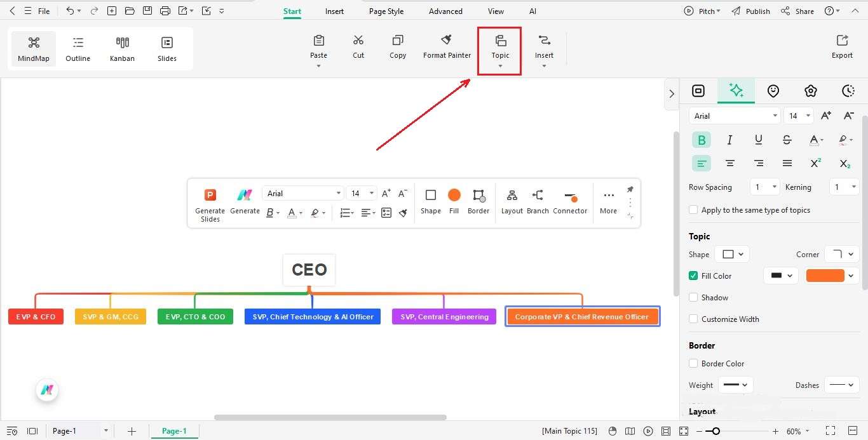Open the Connector tool in the floating toolbar
The width and height of the screenshot is (868, 440).
point(569,202)
